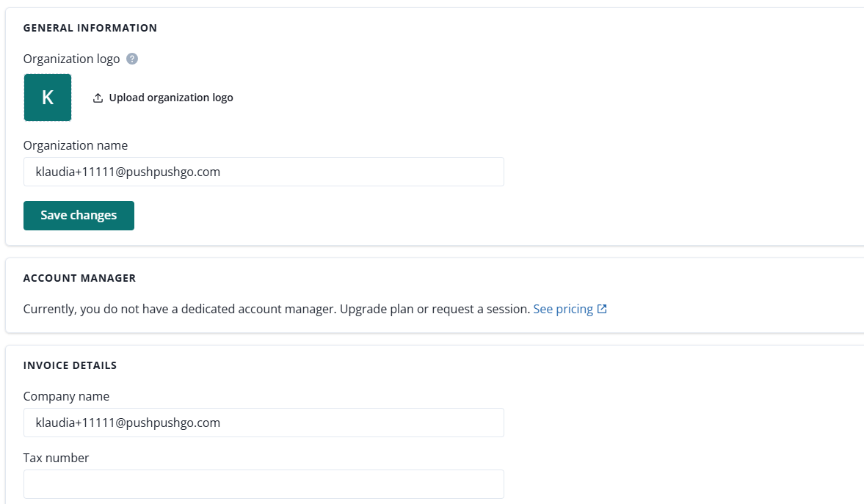Image resolution: width=864 pixels, height=504 pixels.
Task: Click the Organization logo label
Action: (71, 59)
